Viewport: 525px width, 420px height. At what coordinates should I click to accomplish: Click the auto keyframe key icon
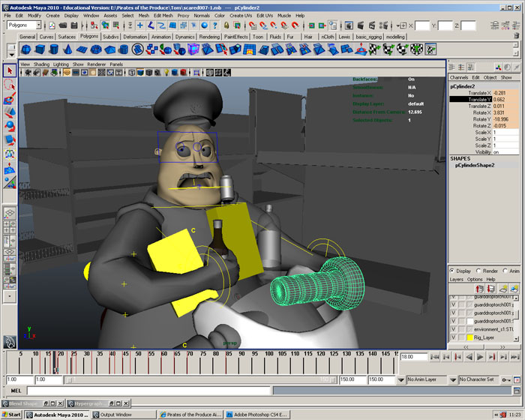pos(506,379)
